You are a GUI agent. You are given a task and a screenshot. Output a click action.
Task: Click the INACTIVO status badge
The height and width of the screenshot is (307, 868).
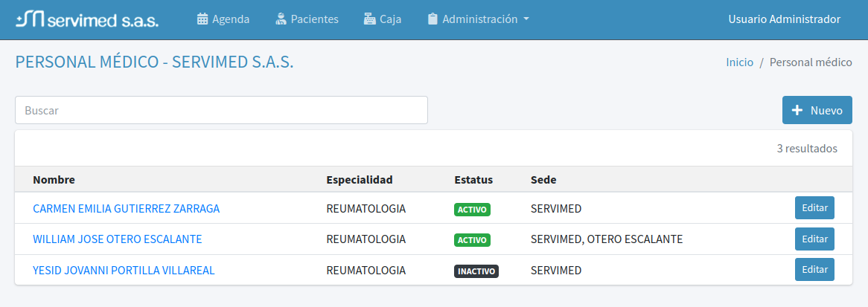click(476, 271)
